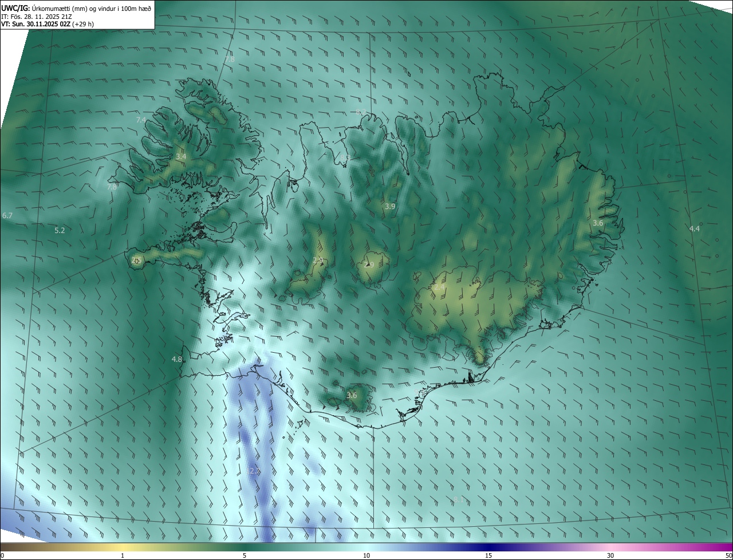The height and width of the screenshot is (560, 733).
Task: Click the 12.7 value in the blue band
Action: [x=254, y=471]
